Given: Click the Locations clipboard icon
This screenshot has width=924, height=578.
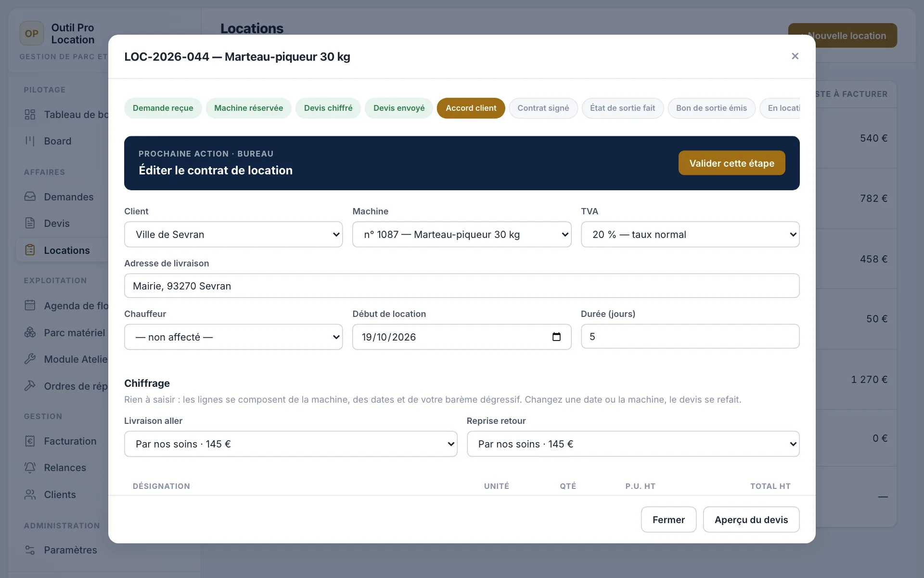Looking at the screenshot, I should (x=30, y=250).
